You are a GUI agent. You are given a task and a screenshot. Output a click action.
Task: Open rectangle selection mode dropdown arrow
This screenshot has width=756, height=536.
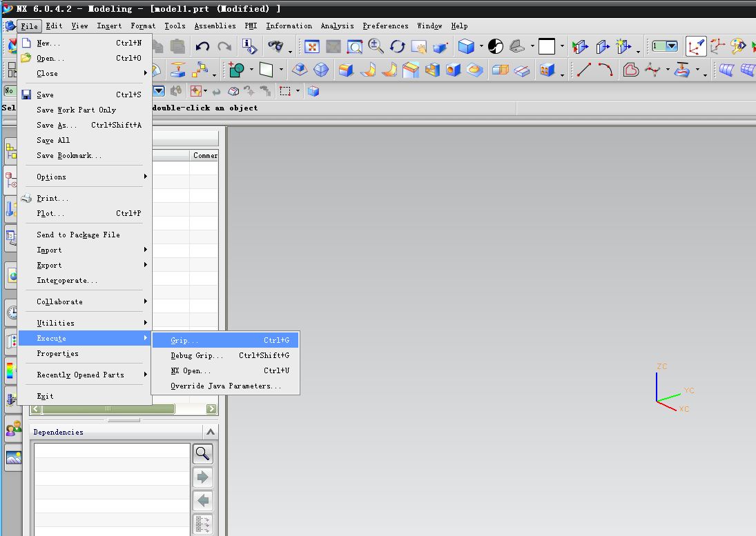pos(298,91)
